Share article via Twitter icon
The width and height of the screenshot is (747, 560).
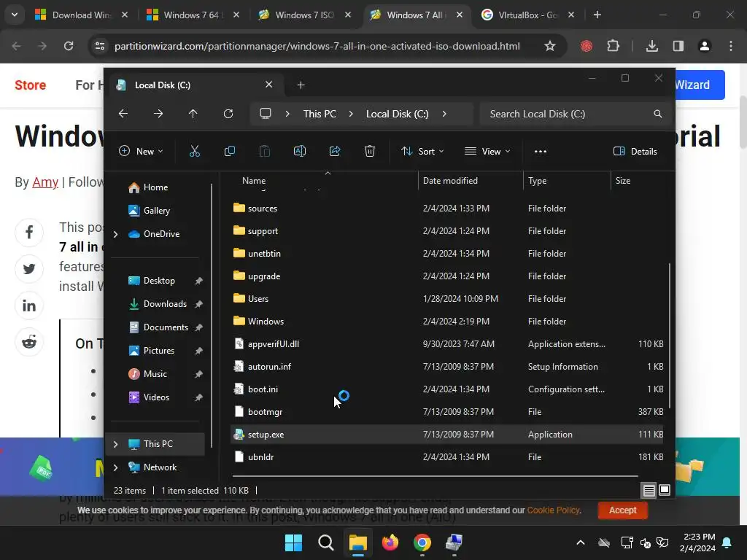[29, 269]
